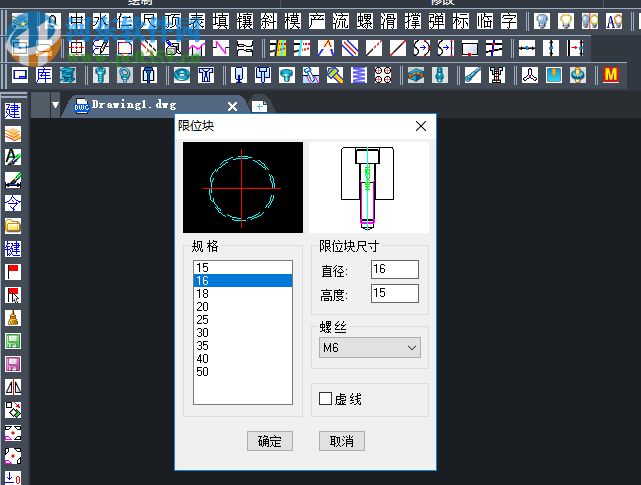The image size is (641, 485).
Task: Click the red crosshair square icon
Action: (76, 48)
